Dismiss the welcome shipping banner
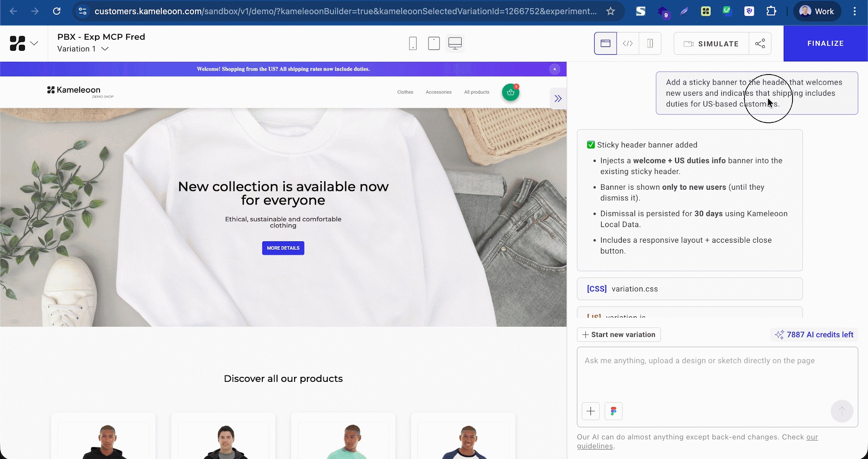The width and height of the screenshot is (868, 459). point(554,69)
